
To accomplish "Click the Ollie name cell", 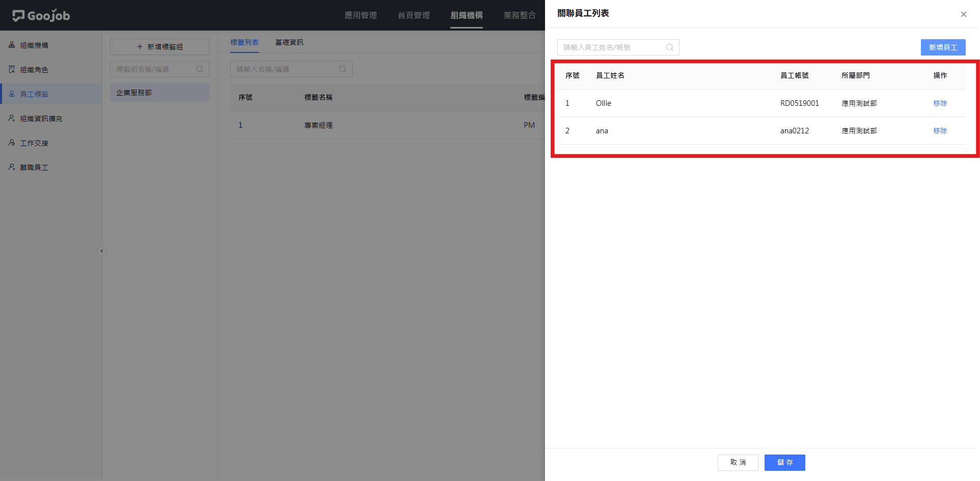I will (x=604, y=103).
